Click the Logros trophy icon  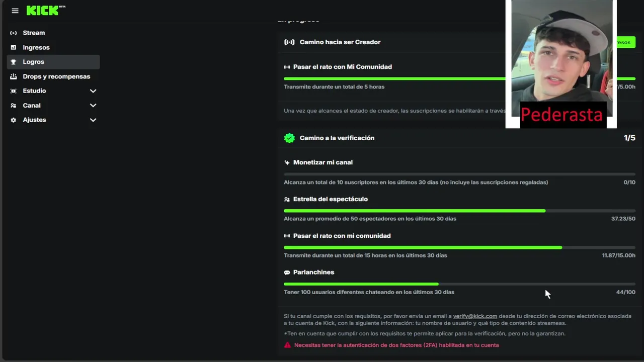[14, 62]
